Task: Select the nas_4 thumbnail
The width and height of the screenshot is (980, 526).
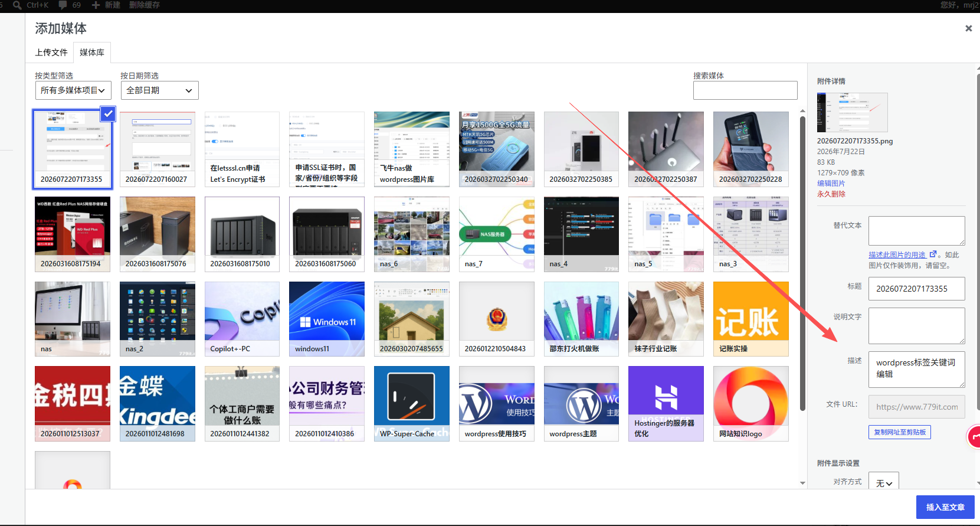Action: (x=581, y=234)
